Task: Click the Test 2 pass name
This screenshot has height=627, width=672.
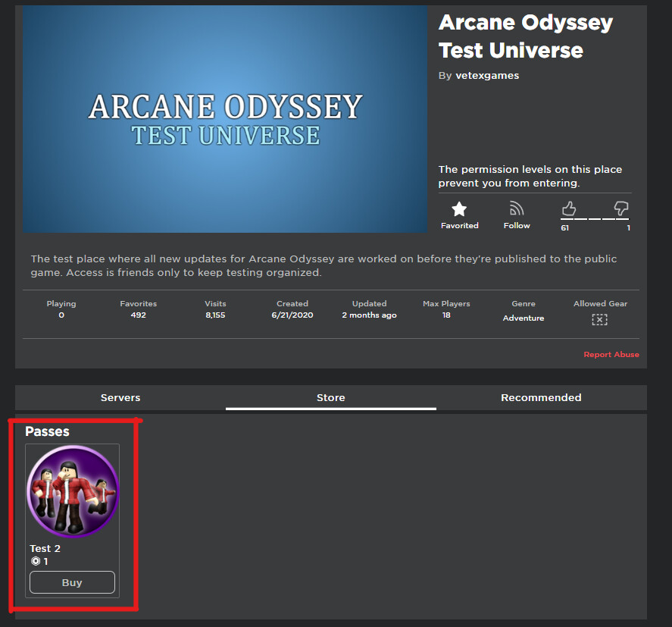Action: pyautogui.click(x=45, y=548)
